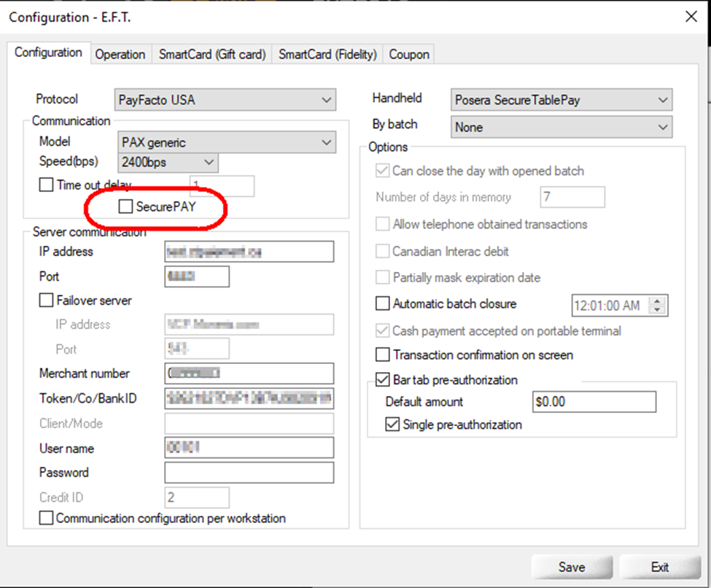The image size is (711, 588).
Task: Click the Failover server Port field
Action: coord(197,349)
